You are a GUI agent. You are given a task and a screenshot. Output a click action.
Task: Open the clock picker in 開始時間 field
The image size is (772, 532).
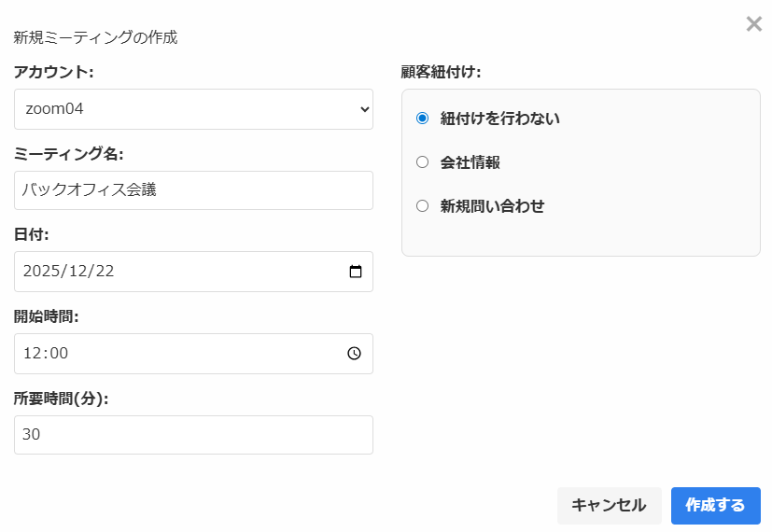click(355, 354)
